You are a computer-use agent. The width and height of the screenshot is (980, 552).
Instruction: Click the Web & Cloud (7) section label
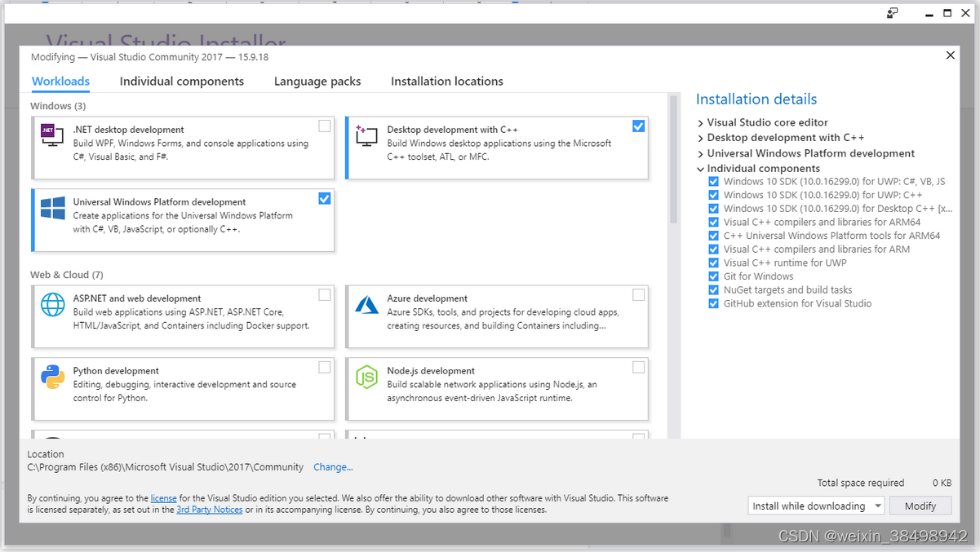(67, 275)
